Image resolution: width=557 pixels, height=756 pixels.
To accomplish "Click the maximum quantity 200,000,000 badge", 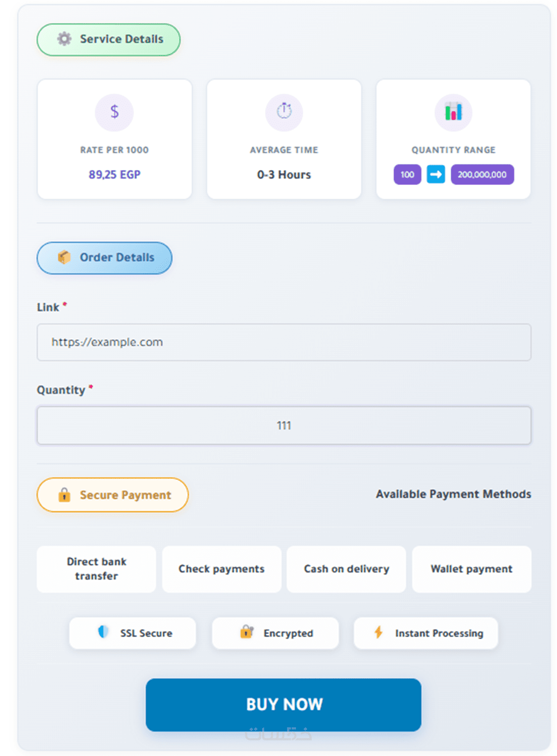I will pos(482,175).
